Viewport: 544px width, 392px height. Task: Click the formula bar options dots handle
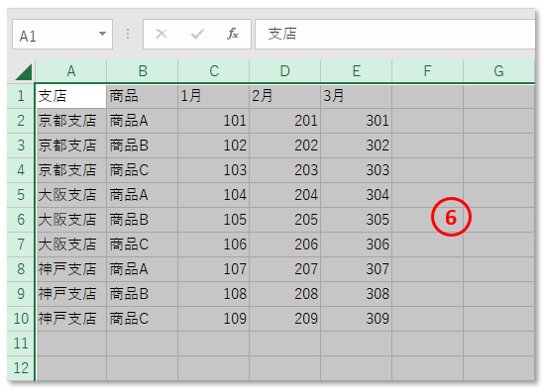tap(128, 34)
